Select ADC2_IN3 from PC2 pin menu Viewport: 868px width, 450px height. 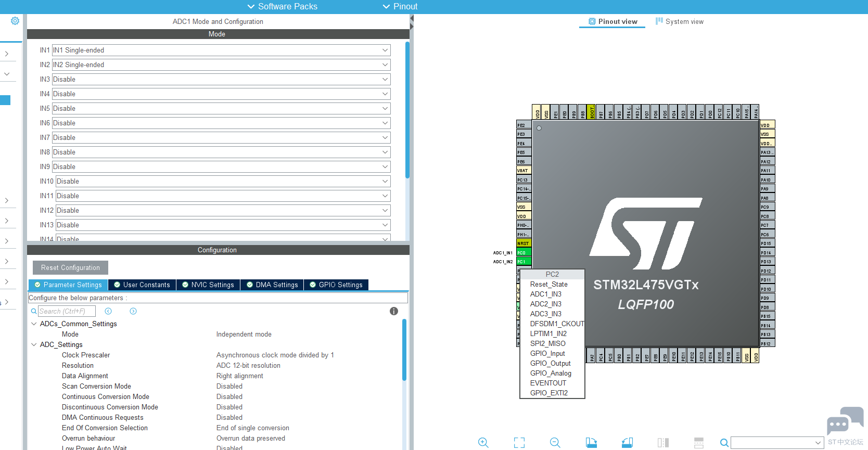click(546, 304)
